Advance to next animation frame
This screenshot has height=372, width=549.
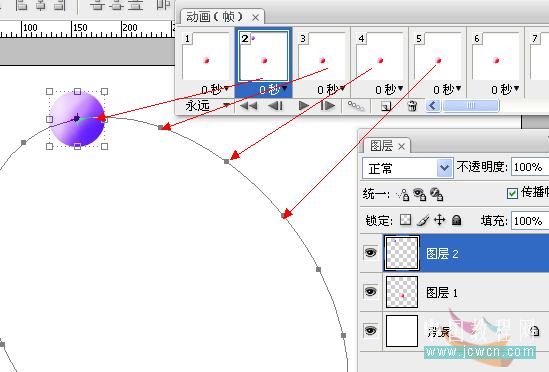(327, 106)
